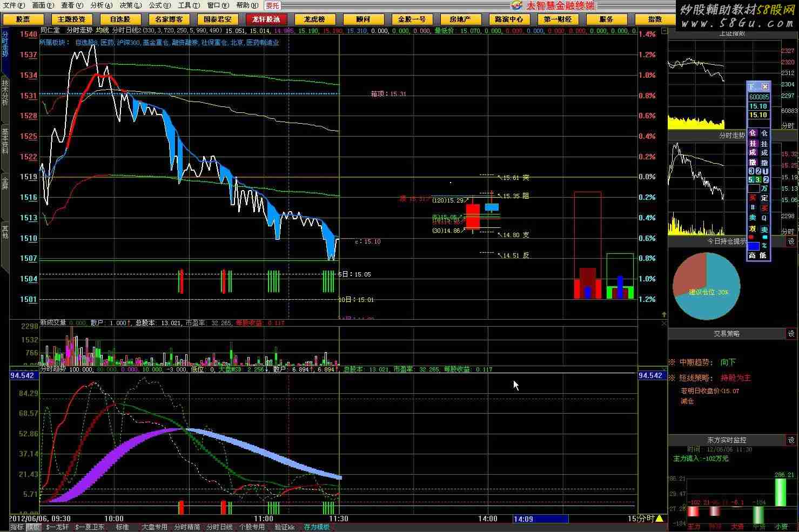Choose the 验证kk template tab
This screenshot has width=799, height=532.
click(x=284, y=527)
